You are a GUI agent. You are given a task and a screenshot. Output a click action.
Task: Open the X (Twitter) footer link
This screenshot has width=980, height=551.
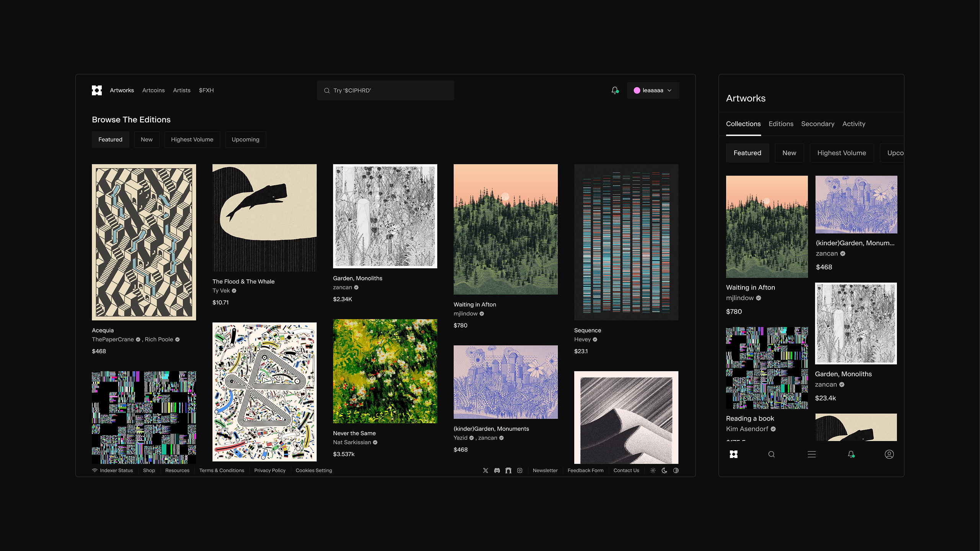coord(485,470)
